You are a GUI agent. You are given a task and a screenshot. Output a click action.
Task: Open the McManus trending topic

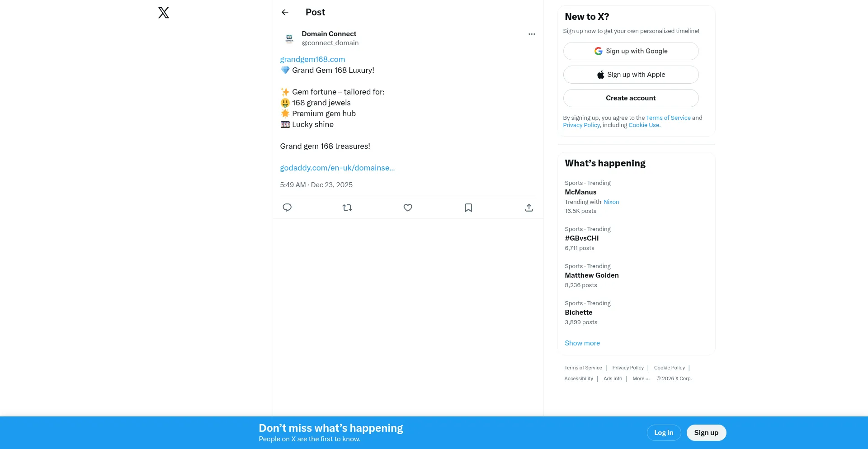[x=580, y=192]
